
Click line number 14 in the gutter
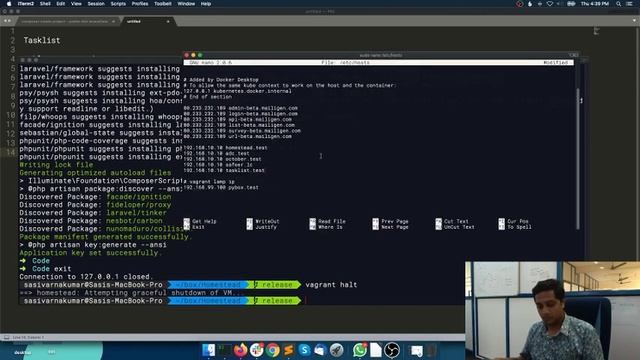(11, 152)
